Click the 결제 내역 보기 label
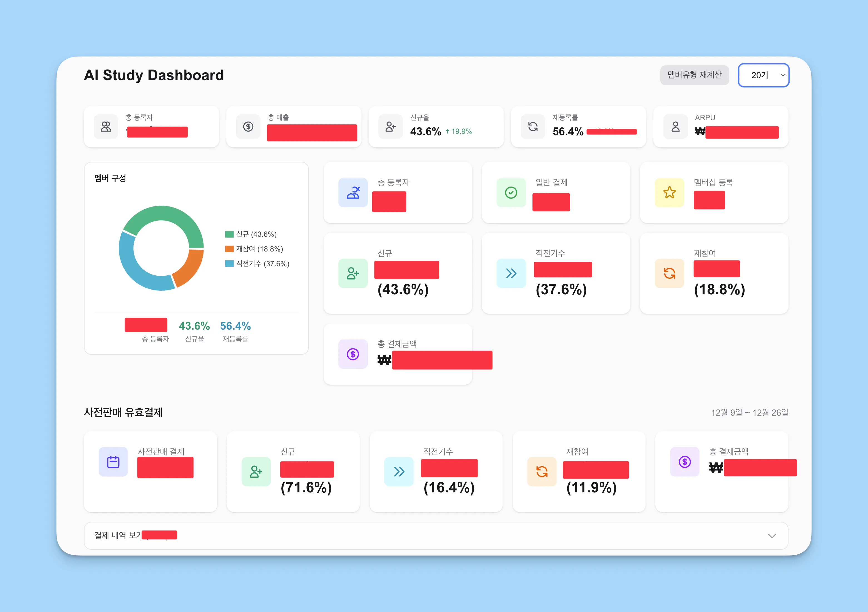868x612 pixels. [117, 535]
